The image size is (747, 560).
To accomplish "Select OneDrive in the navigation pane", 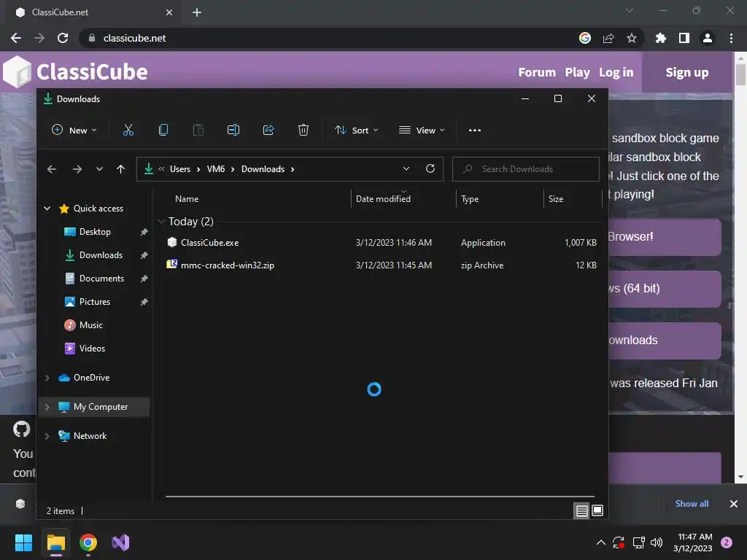I will (x=91, y=378).
